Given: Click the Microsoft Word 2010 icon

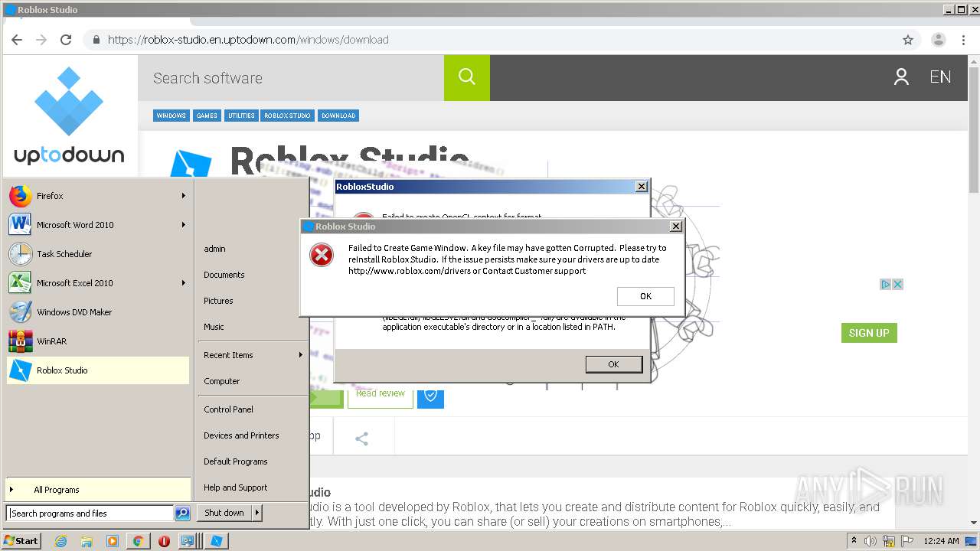Looking at the screenshot, I should point(20,225).
